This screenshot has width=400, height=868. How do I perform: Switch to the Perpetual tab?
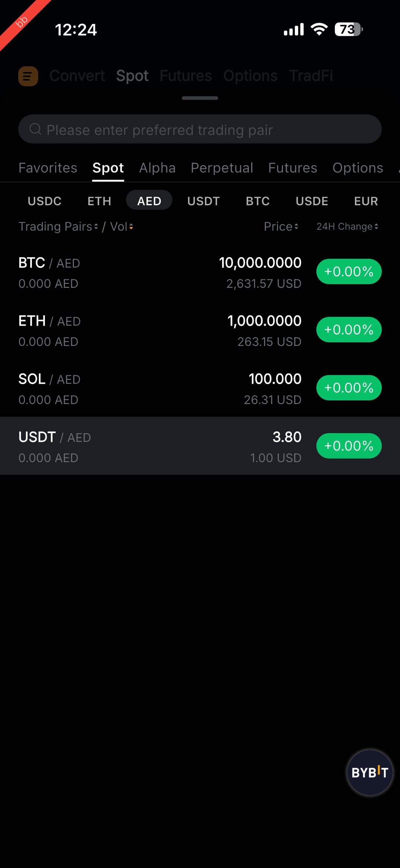tap(222, 168)
